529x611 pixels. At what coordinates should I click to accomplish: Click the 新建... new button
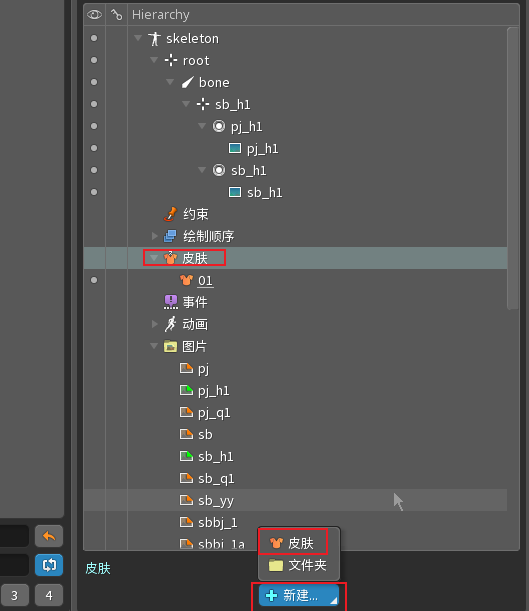(299, 595)
